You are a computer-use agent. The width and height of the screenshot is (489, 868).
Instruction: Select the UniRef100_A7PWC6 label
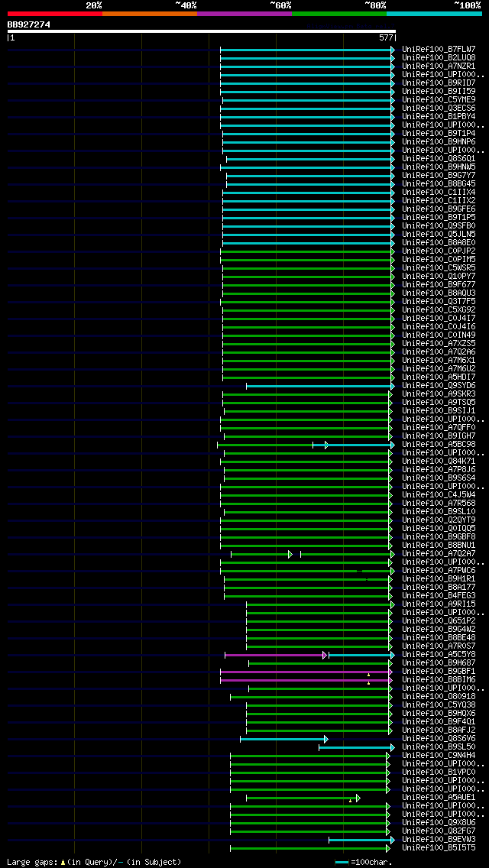(x=439, y=570)
